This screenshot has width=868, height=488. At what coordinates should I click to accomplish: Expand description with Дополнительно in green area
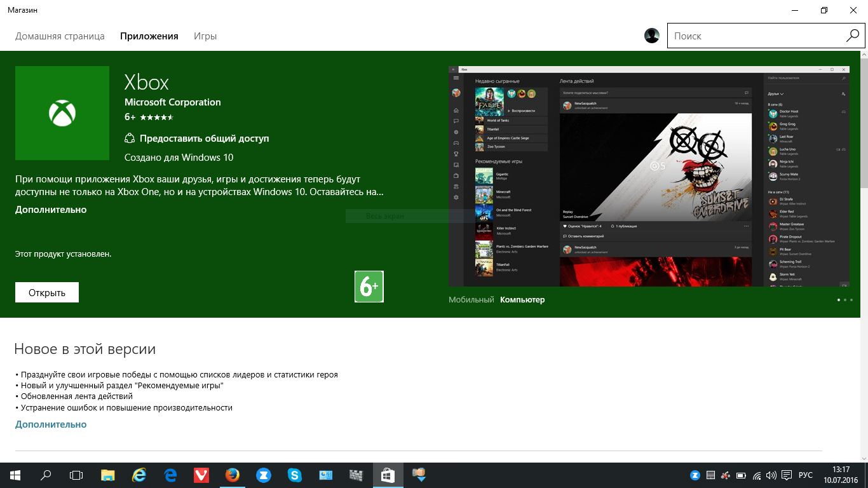(51, 210)
